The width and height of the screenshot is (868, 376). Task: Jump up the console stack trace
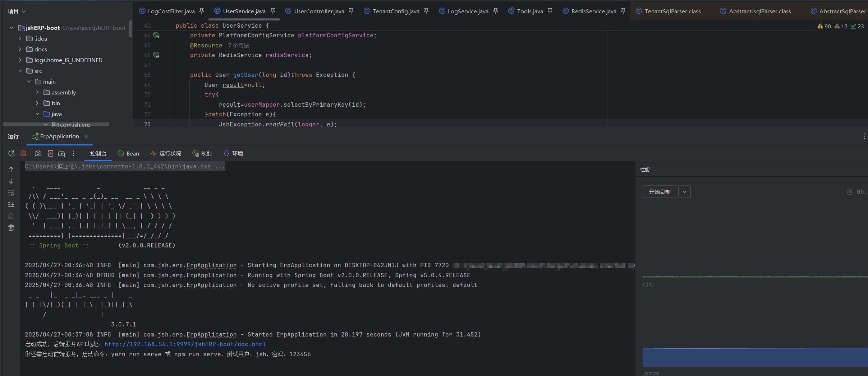pyautogui.click(x=11, y=170)
